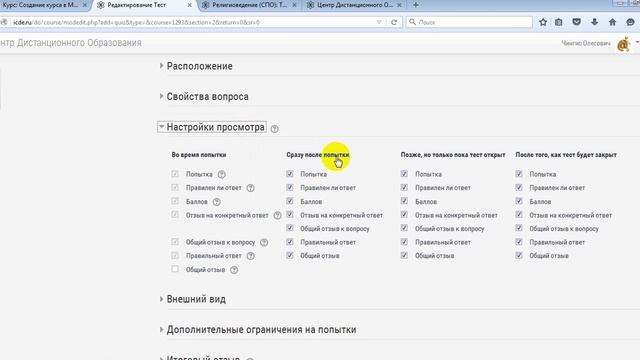The height and width of the screenshot is (360, 640).
Task: Expand Дополнительные ограничения на попытки section
Action: coord(261,330)
